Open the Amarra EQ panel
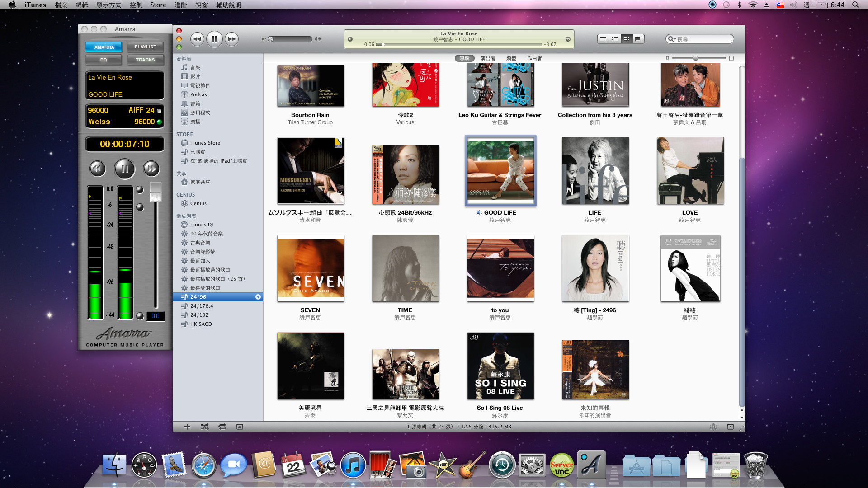Screen dimensions: 868x488 coord(104,60)
